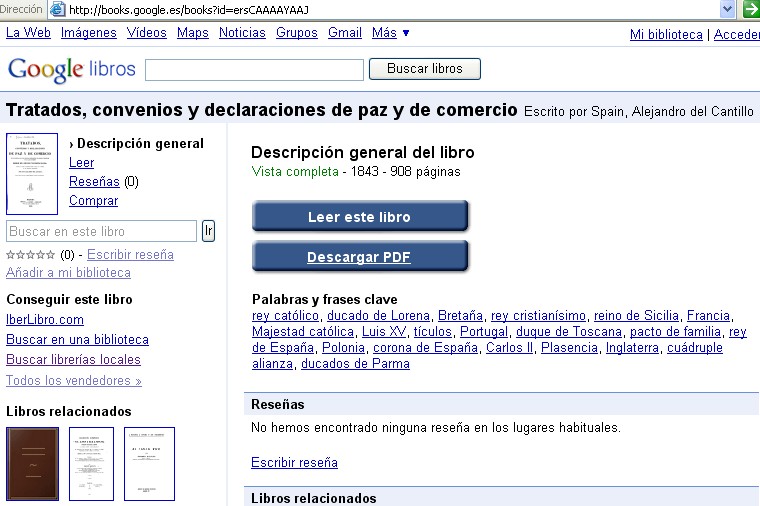Open Imágenes link
Image resolution: width=760 pixels, height=506 pixels.
[89, 32]
